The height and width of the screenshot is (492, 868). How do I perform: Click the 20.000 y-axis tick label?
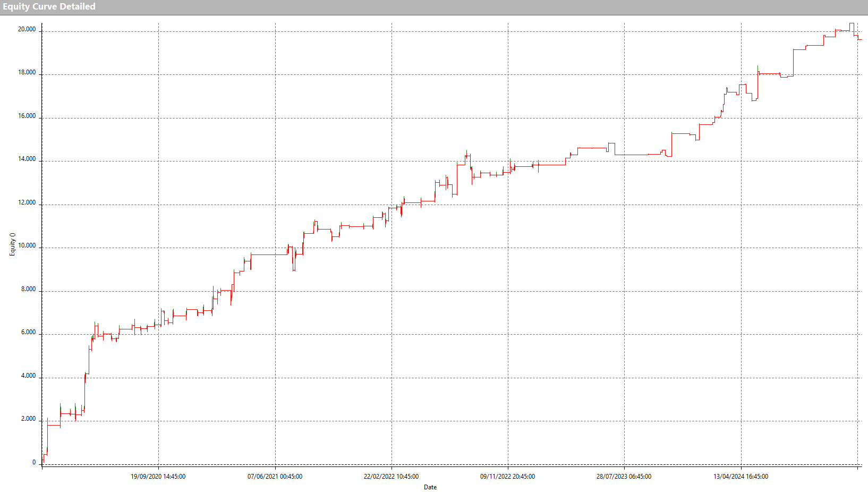[x=27, y=30]
